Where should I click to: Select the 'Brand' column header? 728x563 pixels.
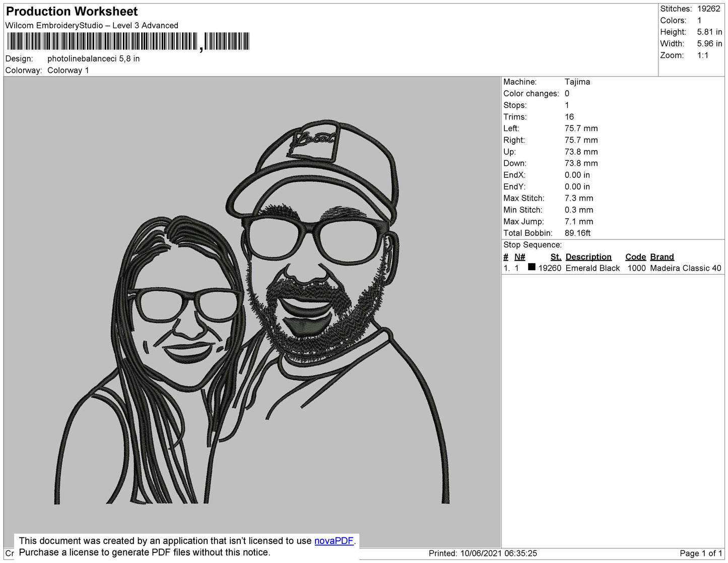click(662, 257)
